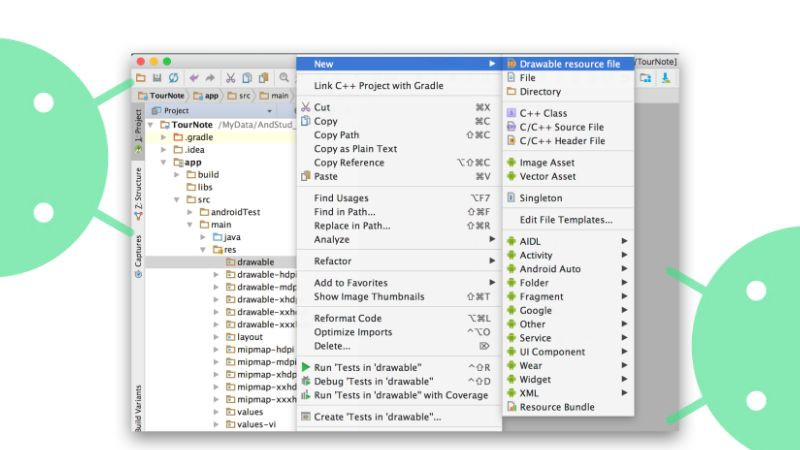Click the Cut scissors toolbar icon
This screenshot has height=450, width=800.
click(x=231, y=78)
